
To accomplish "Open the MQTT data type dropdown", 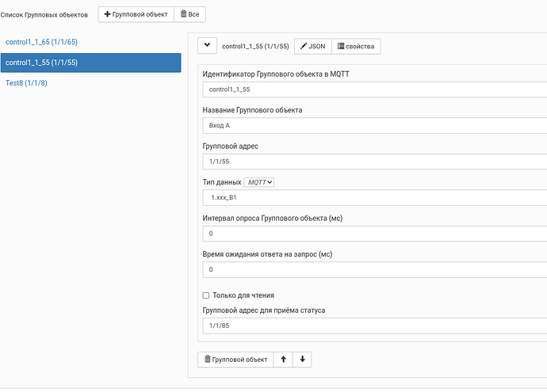I will [259, 182].
